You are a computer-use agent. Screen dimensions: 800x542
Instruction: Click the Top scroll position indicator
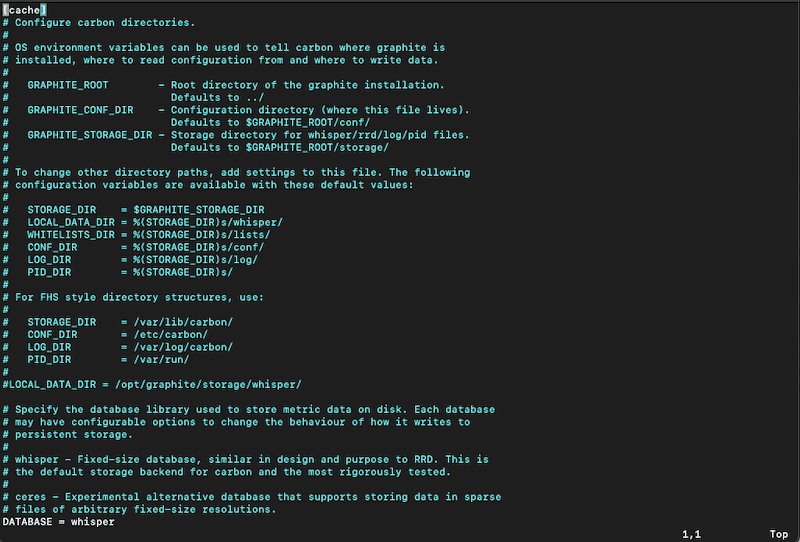click(779, 534)
